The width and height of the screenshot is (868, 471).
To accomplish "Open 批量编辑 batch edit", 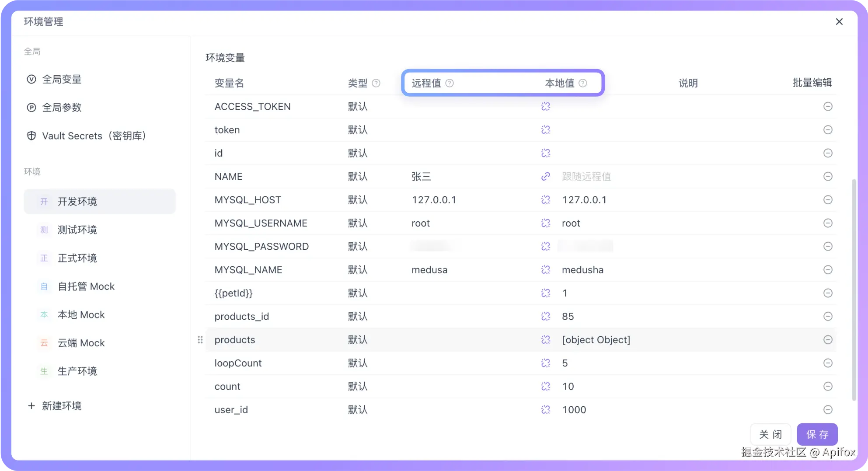I will (812, 83).
